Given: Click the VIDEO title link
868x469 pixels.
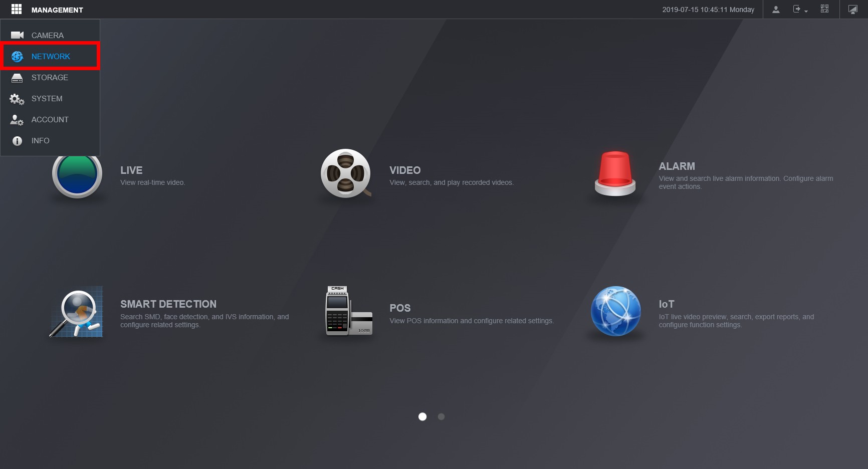Looking at the screenshot, I should [x=405, y=170].
